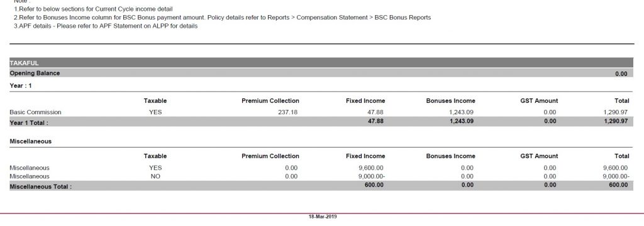This screenshot has height=226, width=644.
Task: Select the APF details note line
Action: (x=106, y=26)
